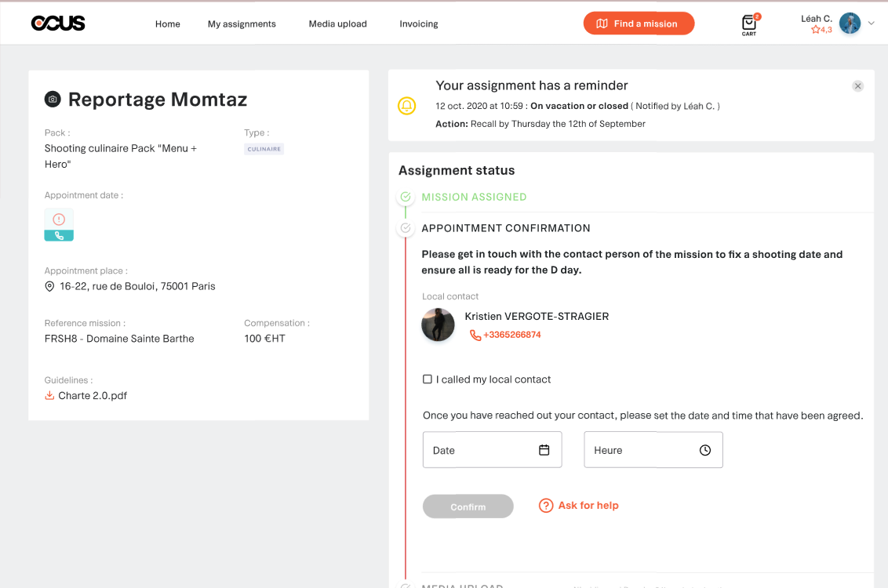The height and width of the screenshot is (588, 888).
Task: Call the phone number +3365266874
Action: click(x=512, y=335)
